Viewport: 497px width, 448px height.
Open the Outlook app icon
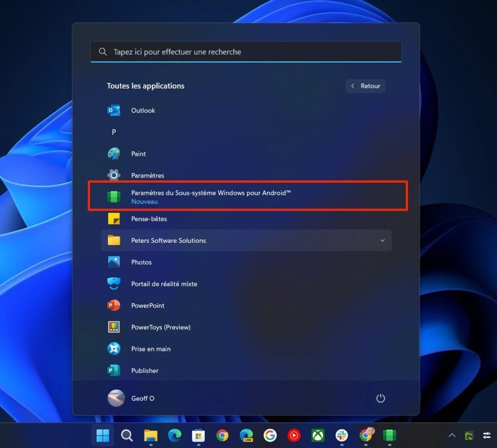click(x=114, y=110)
